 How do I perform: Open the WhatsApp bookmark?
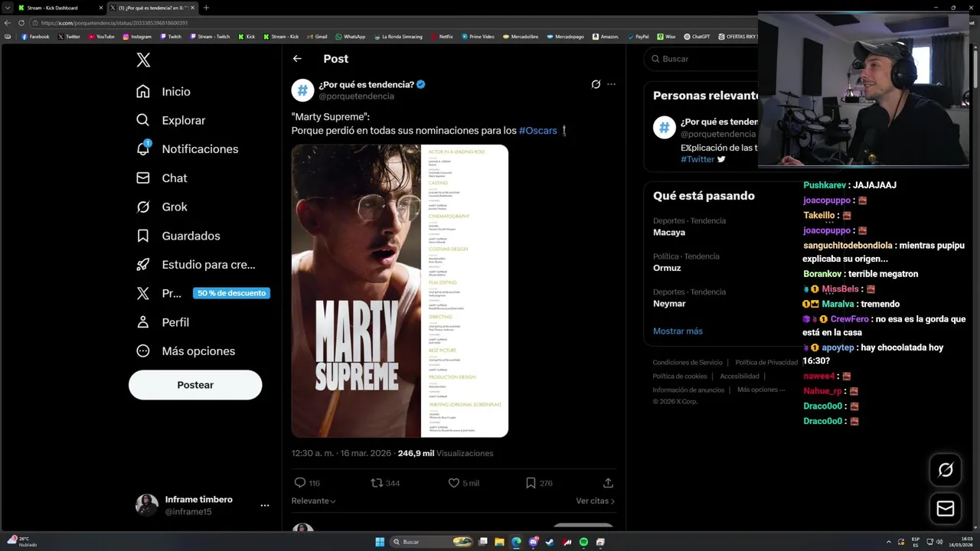point(351,37)
